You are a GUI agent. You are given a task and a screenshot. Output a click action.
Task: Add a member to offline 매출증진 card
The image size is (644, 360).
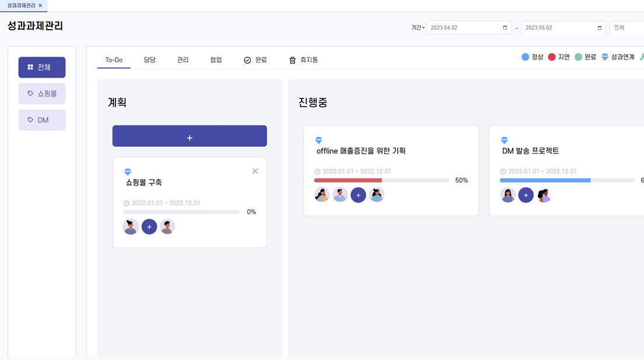tap(358, 195)
